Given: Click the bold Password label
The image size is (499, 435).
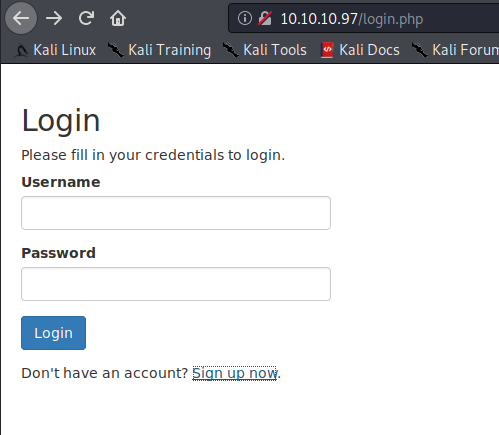Looking at the screenshot, I should tap(58, 253).
